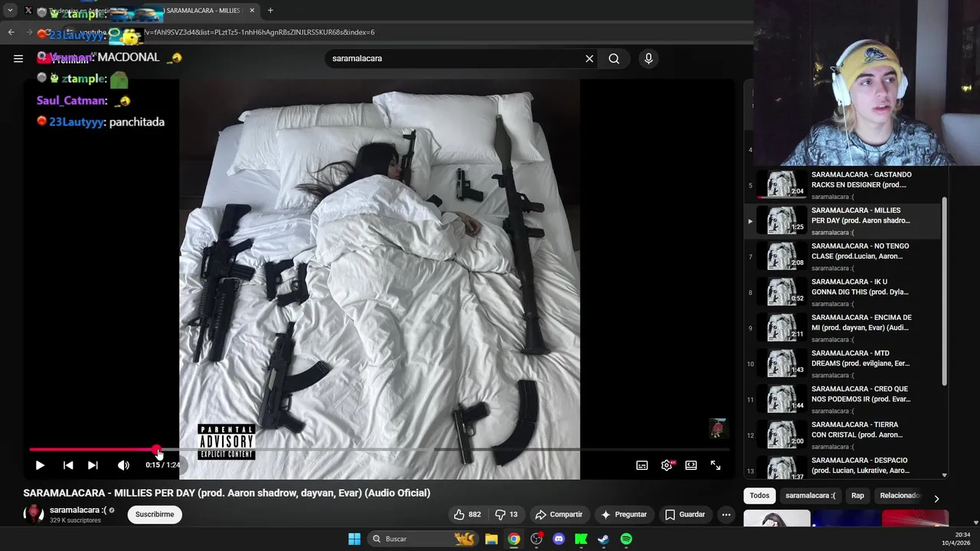Like the video with 882 likes
Screen dimensions: 980x551
[467, 514]
